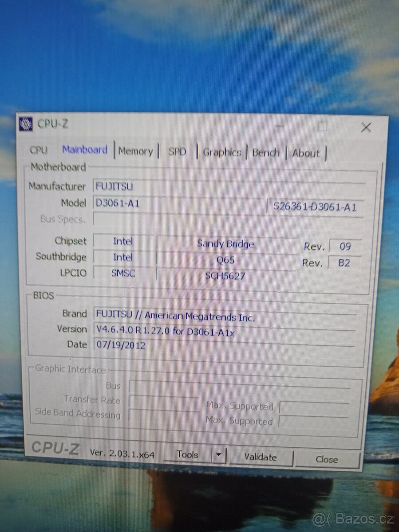Click the CPU-Z logo in the title bar
The height and width of the screenshot is (532, 399).
(x=26, y=125)
